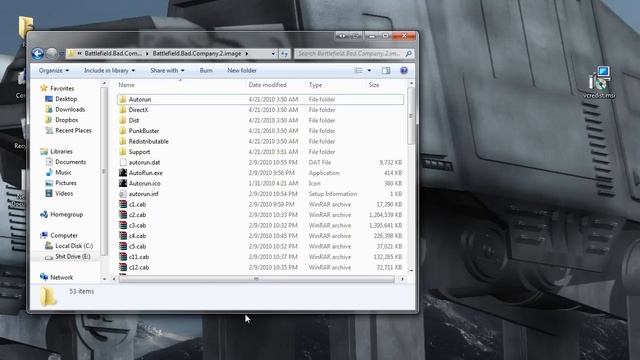Screen dimensions: 640x360
Task: Open Pictures library
Action: point(66,183)
